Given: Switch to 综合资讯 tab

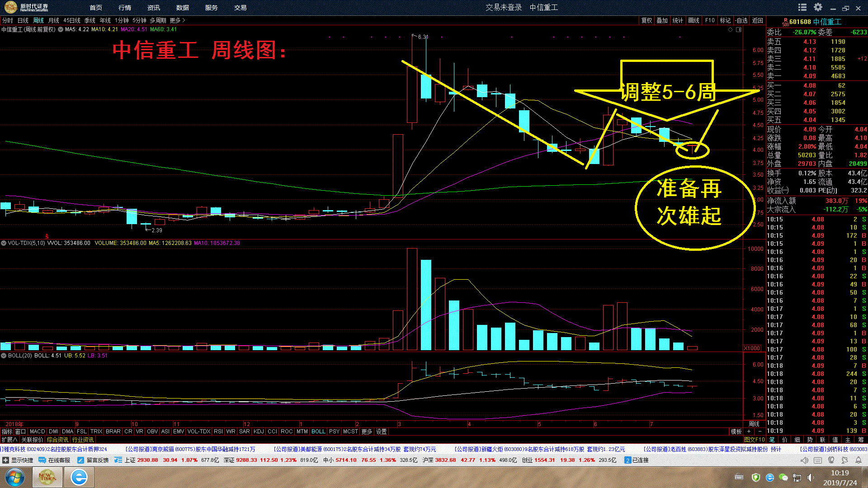Looking at the screenshot, I should [x=57, y=440].
